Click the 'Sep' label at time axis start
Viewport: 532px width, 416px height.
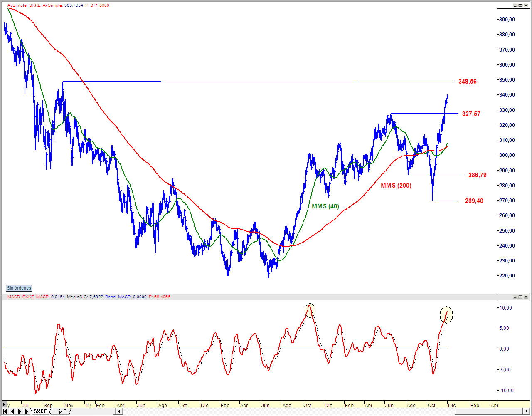pyautogui.click(x=48, y=405)
